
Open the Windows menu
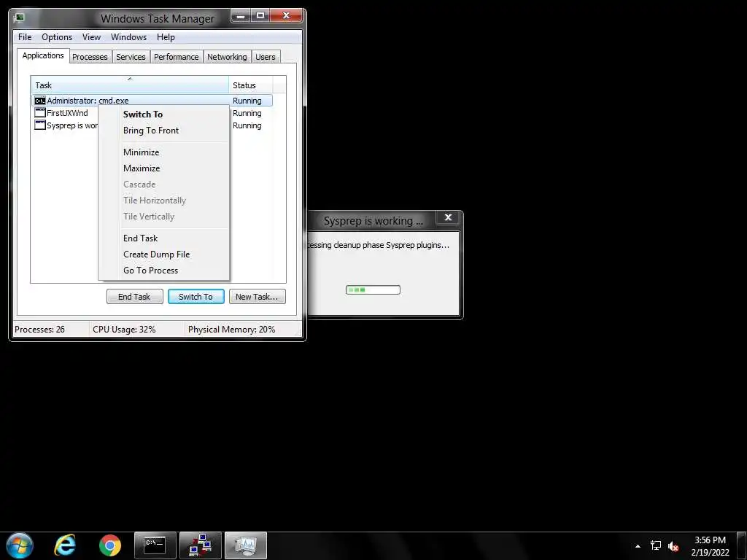[x=128, y=37]
